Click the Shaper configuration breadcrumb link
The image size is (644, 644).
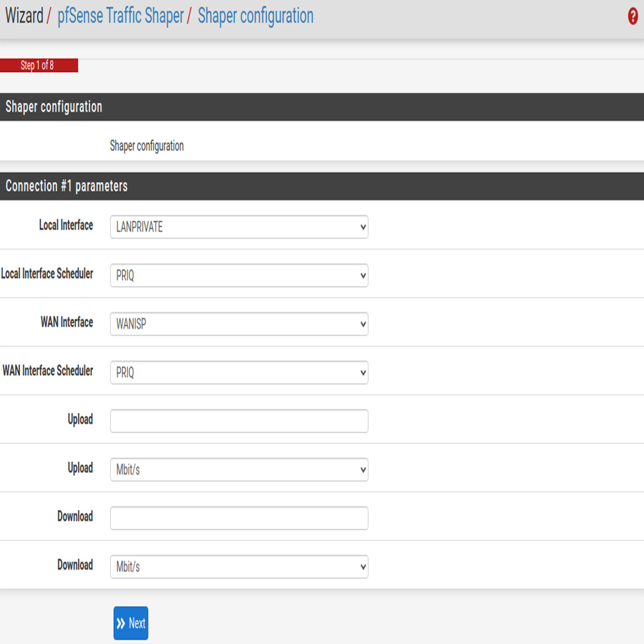click(x=255, y=16)
